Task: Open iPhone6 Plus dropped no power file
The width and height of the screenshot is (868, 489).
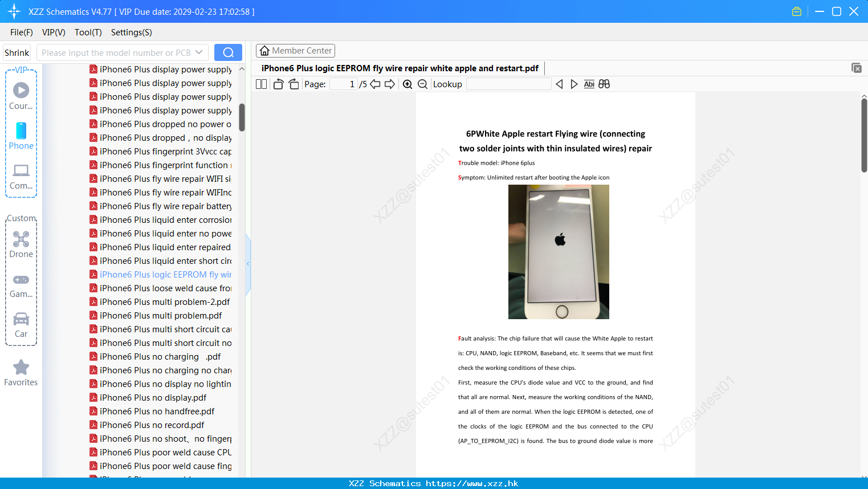Action: tap(161, 124)
